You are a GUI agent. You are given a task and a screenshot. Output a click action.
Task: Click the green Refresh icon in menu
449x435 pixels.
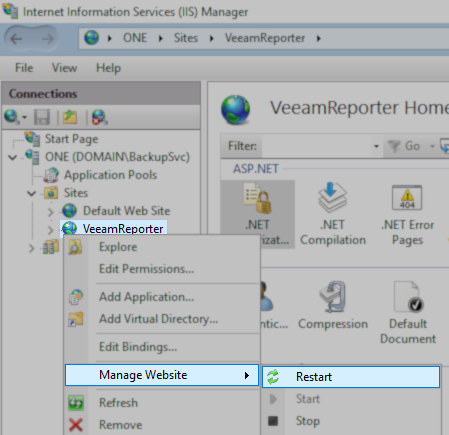(76, 403)
